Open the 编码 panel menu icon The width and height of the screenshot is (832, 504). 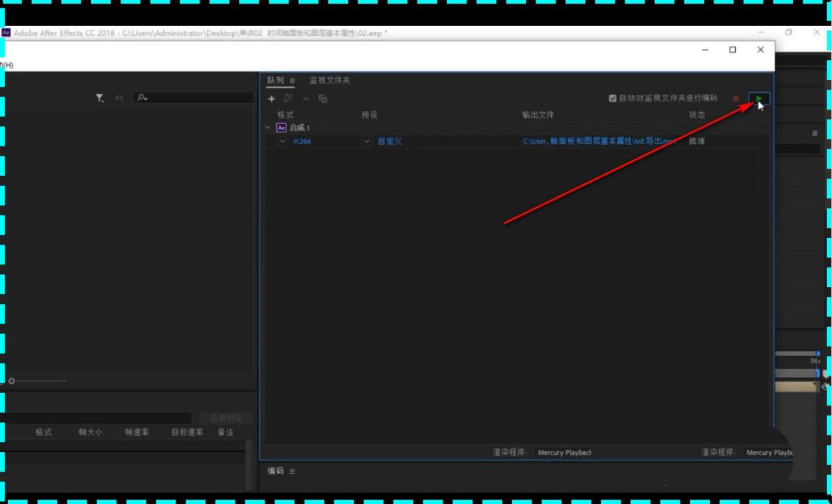292,471
